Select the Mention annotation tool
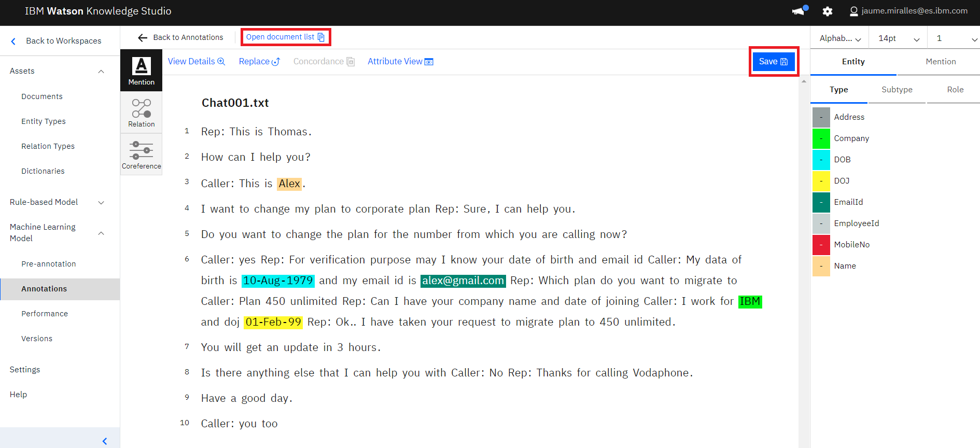Viewport: 980px width, 448px height. (x=141, y=70)
